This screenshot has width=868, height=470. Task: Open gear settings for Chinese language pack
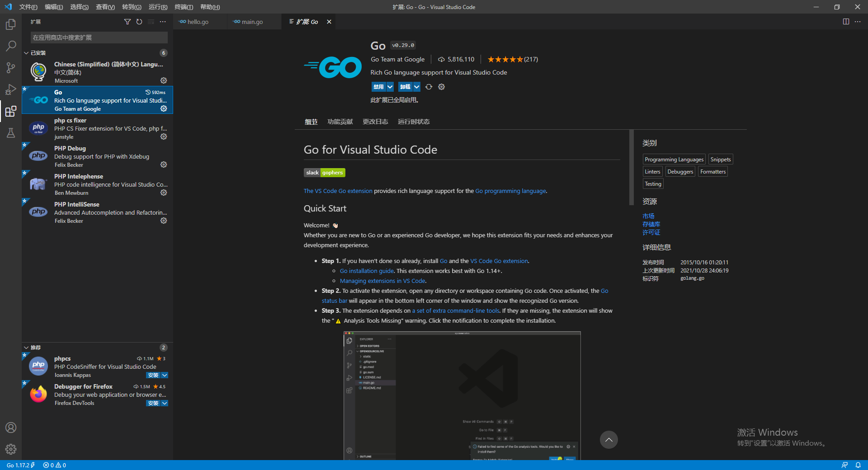click(164, 80)
